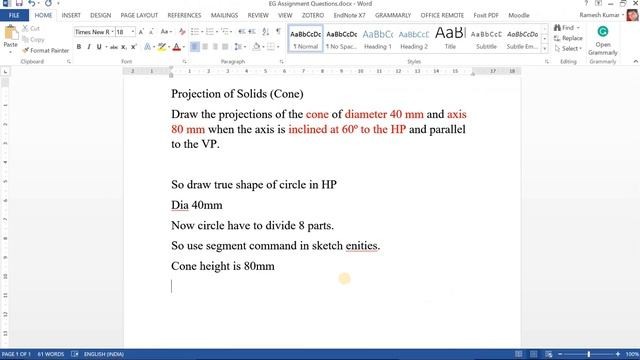Click the Superscript icon
Viewport: 640px width, 360px height.
coord(133,47)
